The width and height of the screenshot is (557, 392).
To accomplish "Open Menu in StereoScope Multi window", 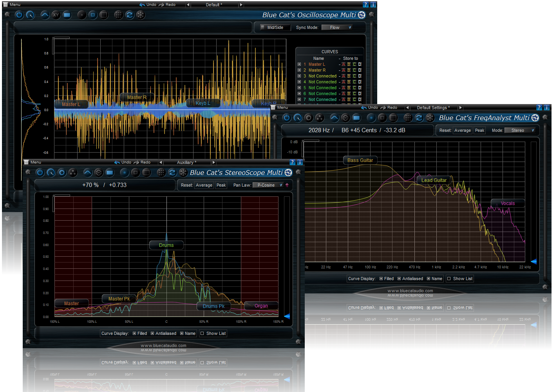I will coord(33,162).
